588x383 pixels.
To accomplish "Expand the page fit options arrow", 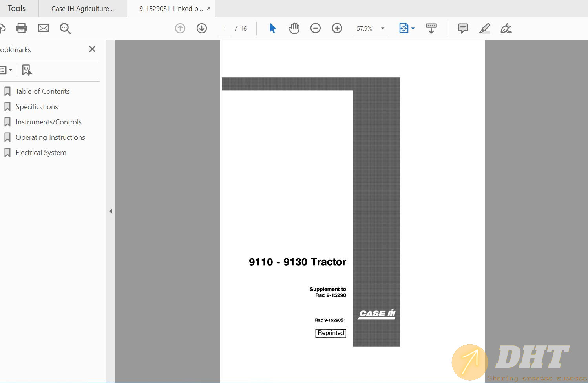I will coord(413,29).
